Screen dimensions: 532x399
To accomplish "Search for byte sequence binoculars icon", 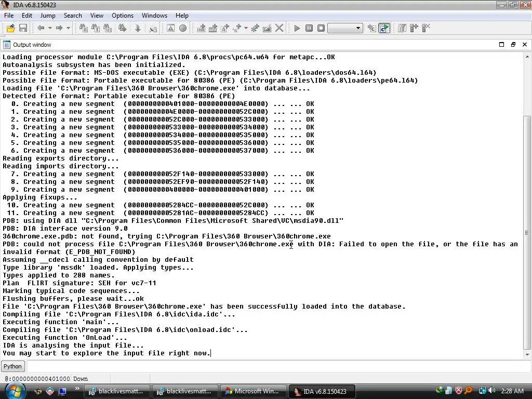I will point(108,28).
